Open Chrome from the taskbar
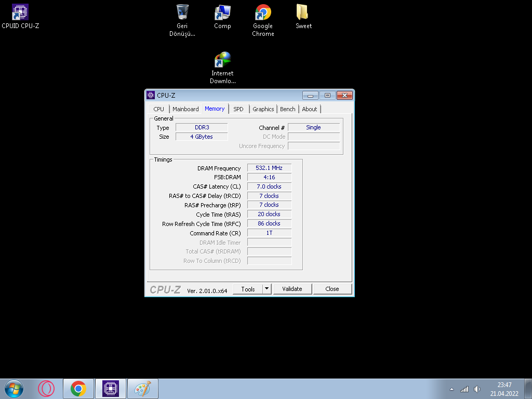Viewport: 532px width, 399px height. tap(78, 389)
